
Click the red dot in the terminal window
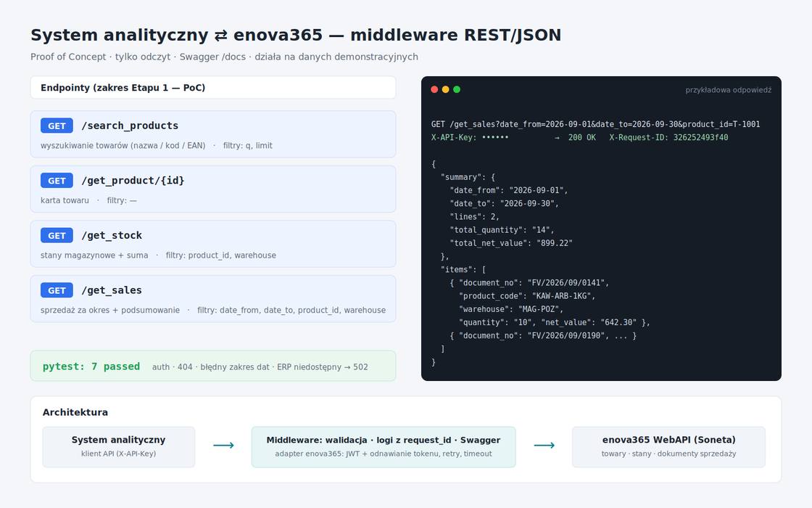coord(434,90)
